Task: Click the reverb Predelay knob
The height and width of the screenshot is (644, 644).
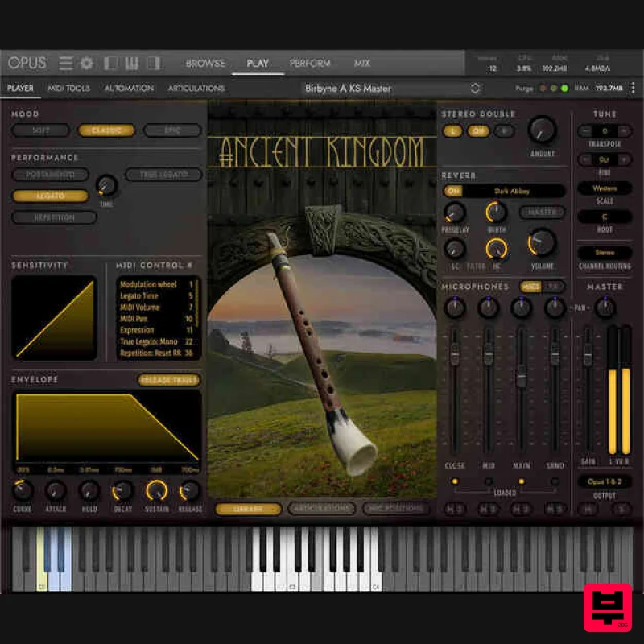Action: [455, 213]
